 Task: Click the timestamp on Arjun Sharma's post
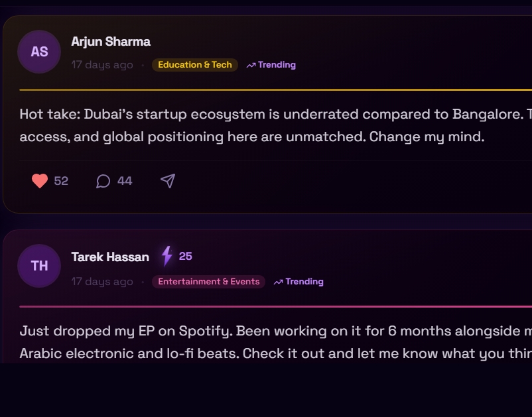coord(102,65)
